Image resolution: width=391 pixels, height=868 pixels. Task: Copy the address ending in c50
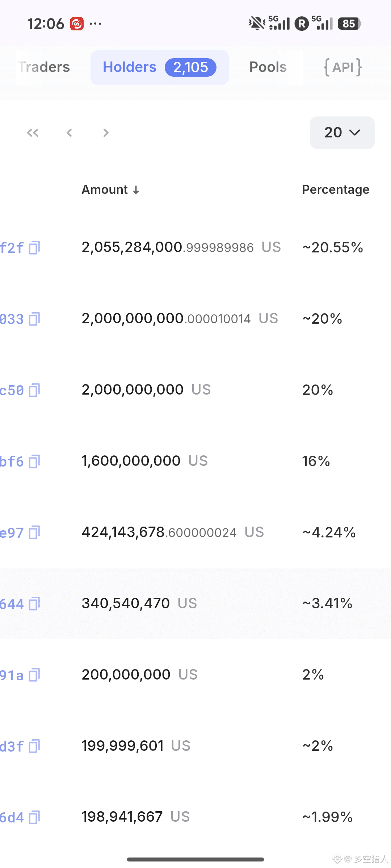click(x=34, y=390)
